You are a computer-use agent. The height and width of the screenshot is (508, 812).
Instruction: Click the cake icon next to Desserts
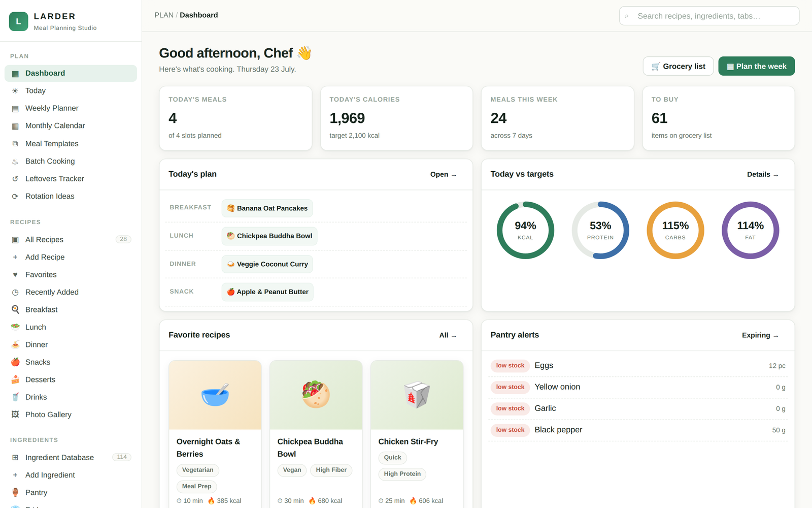15,380
